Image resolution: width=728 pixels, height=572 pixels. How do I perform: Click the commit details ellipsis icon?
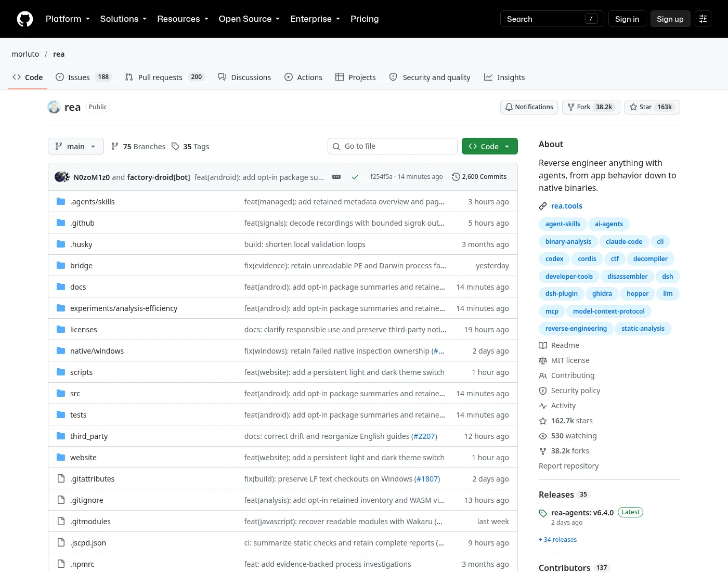[336, 177]
